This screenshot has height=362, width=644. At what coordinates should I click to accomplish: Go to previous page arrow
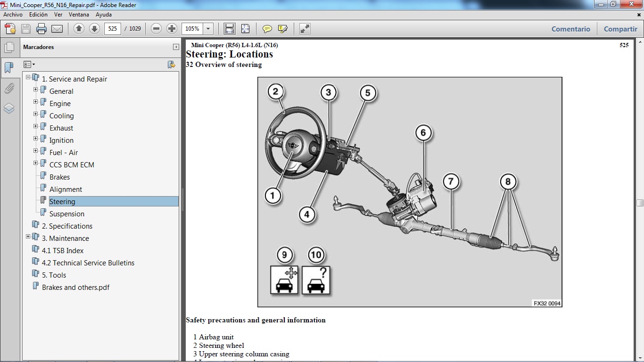[x=79, y=29]
